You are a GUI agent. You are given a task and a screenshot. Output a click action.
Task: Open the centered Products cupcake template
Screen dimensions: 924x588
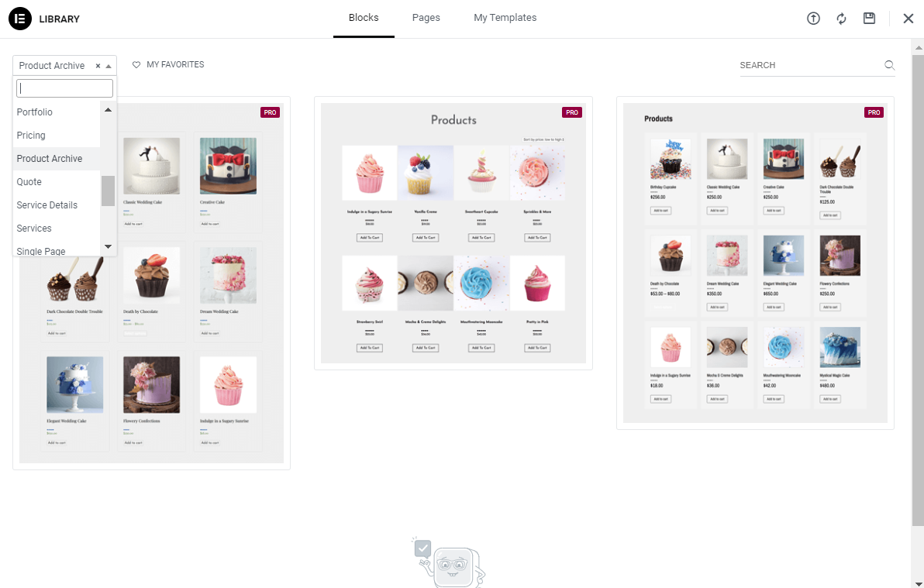(453, 233)
